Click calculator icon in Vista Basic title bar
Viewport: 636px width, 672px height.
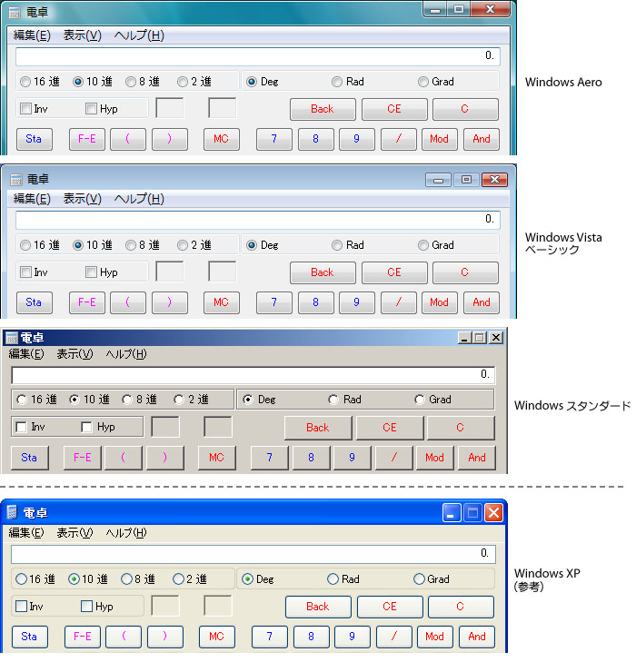click(15, 180)
